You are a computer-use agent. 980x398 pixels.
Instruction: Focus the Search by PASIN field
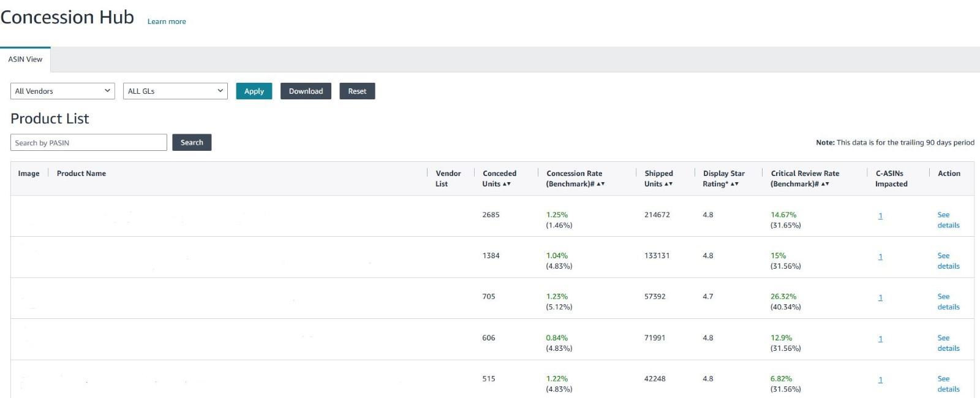pyautogui.click(x=89, y=142)
